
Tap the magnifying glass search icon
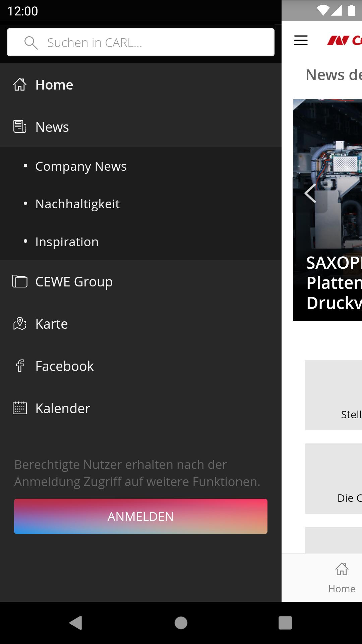pos(31,43)
